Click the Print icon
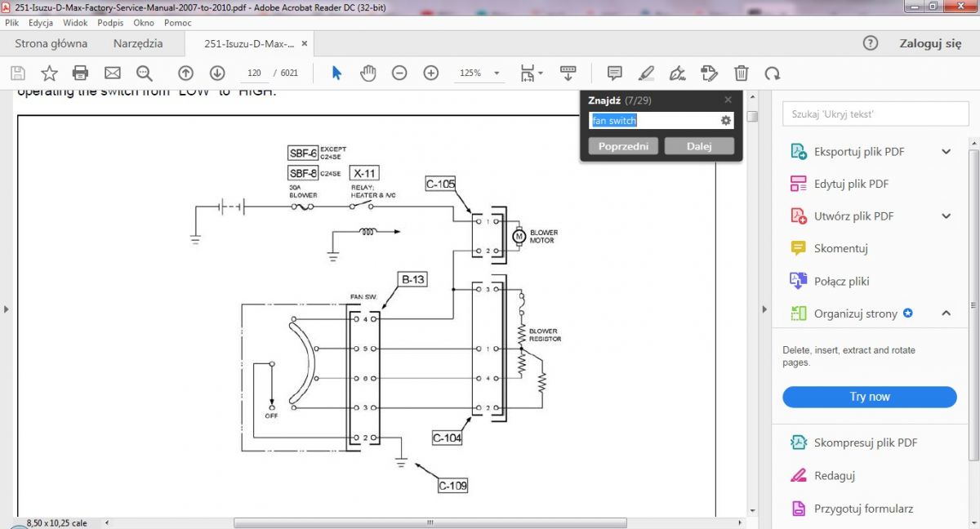 (x=80, y=73)
